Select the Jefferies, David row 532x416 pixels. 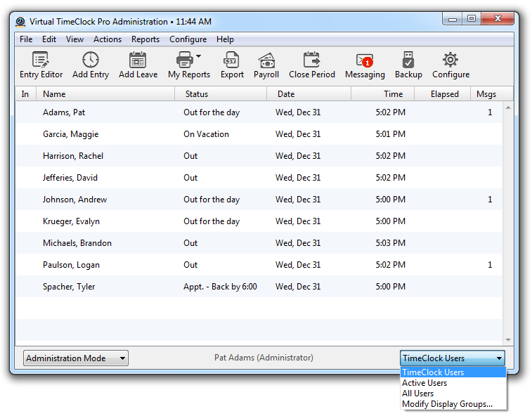(x=259, y=178)
